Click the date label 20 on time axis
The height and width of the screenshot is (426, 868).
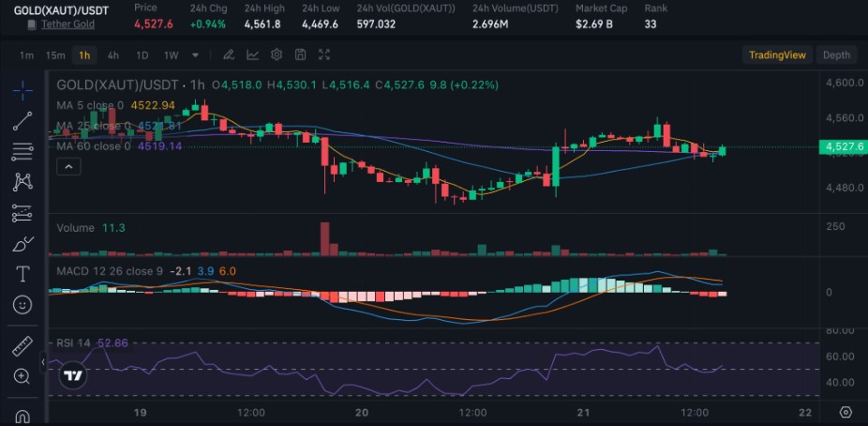coord(362,413)
